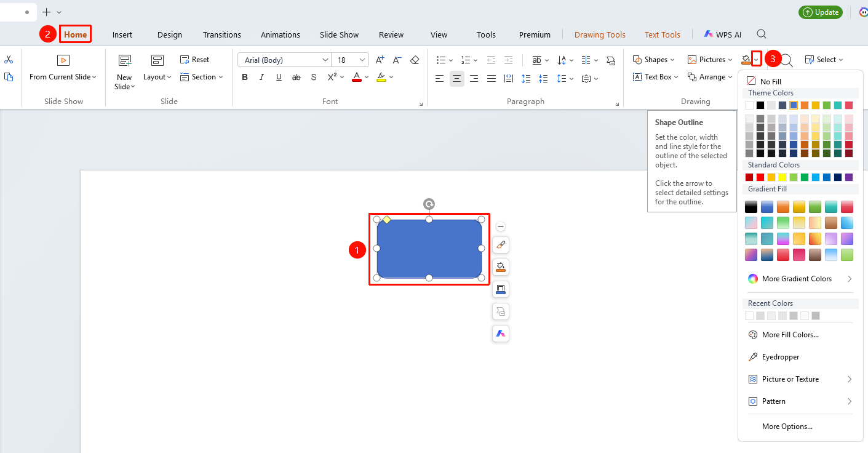Go to the Drawing Tools tab
The height and width of the screenshot is (453, 868).
(600, 34)
